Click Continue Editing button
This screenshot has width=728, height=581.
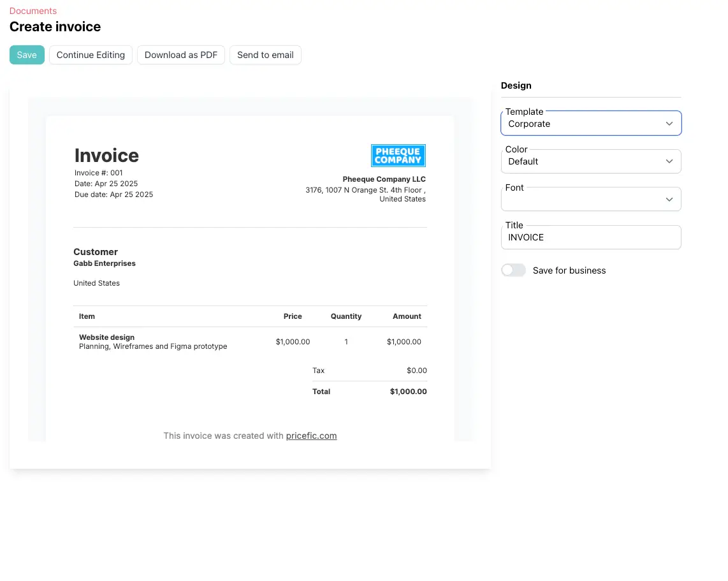91,55
